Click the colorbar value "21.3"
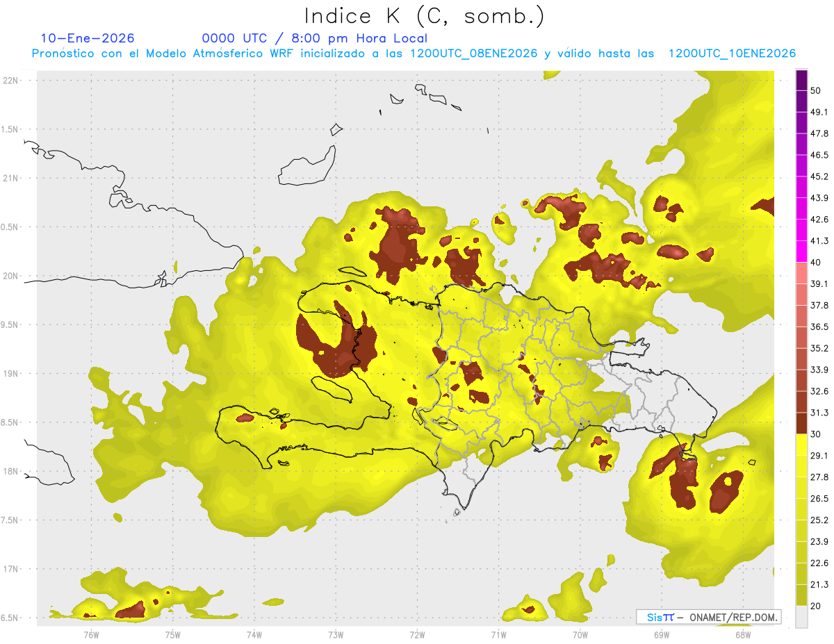The width and height of the screenshot is (834, 644). click(x=819, y=584)
